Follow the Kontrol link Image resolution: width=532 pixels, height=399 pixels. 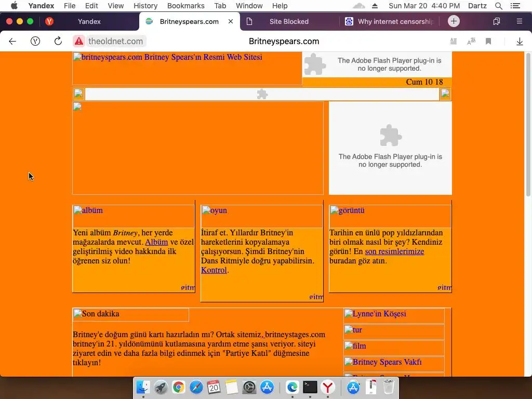click(x=214, y=270)
